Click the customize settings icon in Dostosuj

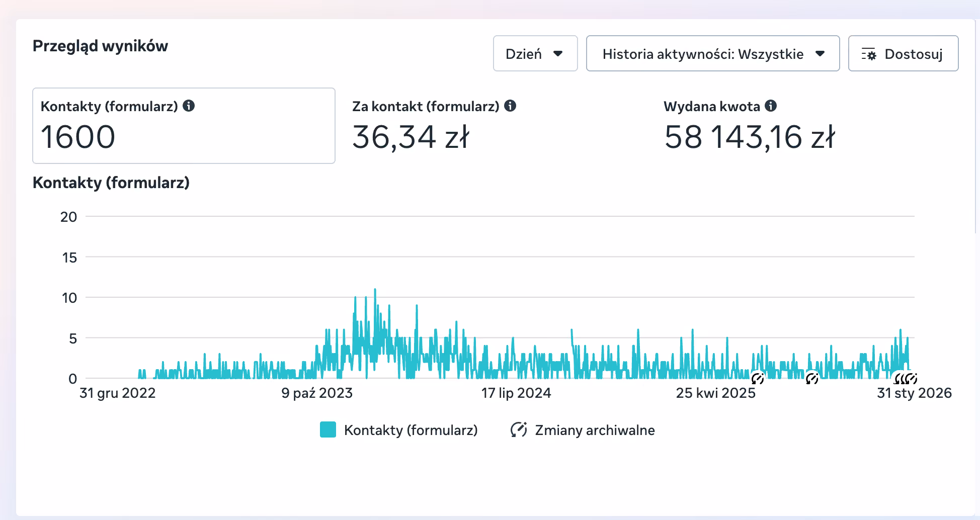(x=869, y=54)
